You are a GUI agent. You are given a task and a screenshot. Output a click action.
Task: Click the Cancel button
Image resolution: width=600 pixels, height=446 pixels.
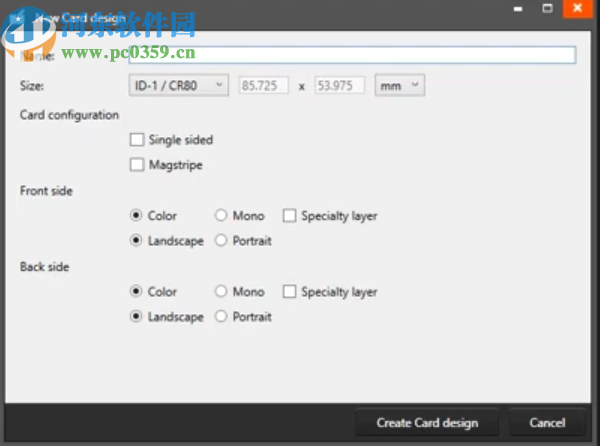click(x=547, y=423)
